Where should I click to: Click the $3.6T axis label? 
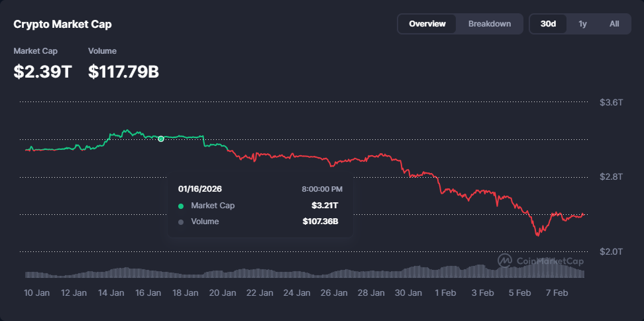point(610,103)
